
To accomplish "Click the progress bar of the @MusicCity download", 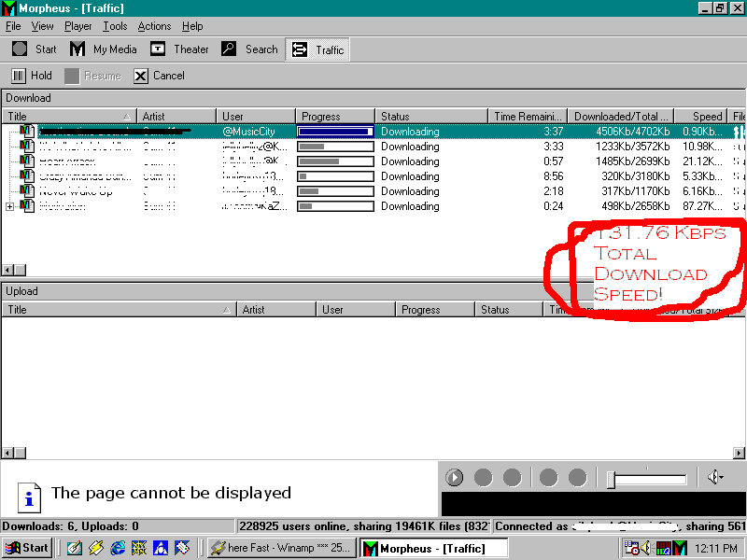I will coord(335,132).
